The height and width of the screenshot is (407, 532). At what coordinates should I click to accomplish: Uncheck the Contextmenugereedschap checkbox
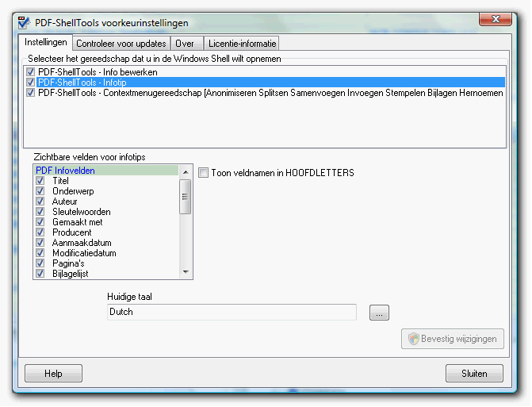[x=31, y=93]
